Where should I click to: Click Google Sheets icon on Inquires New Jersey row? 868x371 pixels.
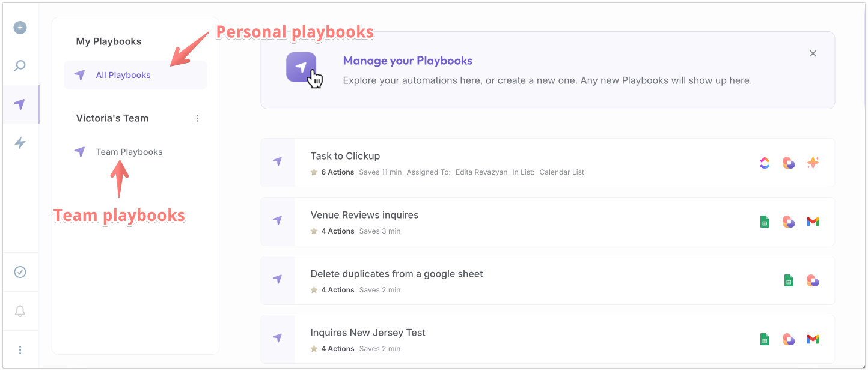(765, 339)
